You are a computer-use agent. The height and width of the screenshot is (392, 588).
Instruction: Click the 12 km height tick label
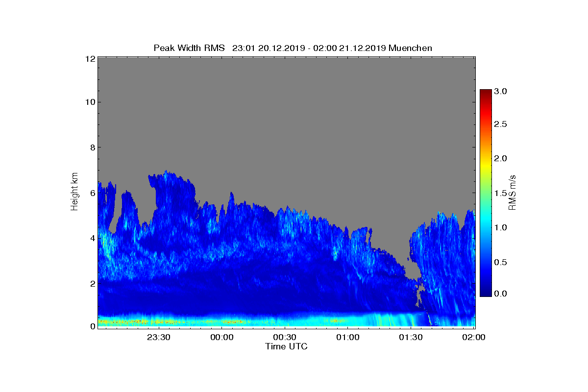90,59
